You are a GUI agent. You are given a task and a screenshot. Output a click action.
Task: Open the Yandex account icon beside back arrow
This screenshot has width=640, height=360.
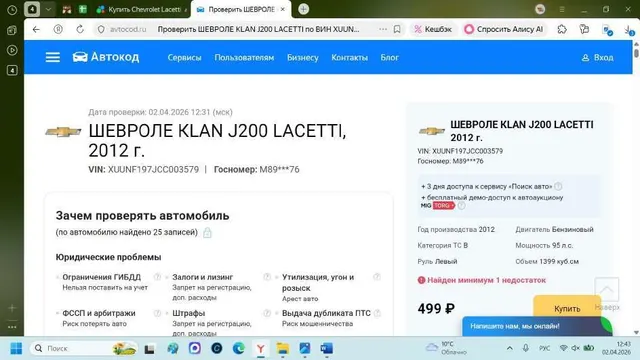58,29
